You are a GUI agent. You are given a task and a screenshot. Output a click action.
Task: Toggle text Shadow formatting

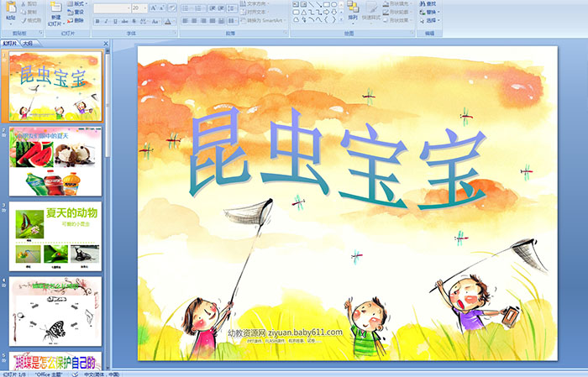coord(134,21)
